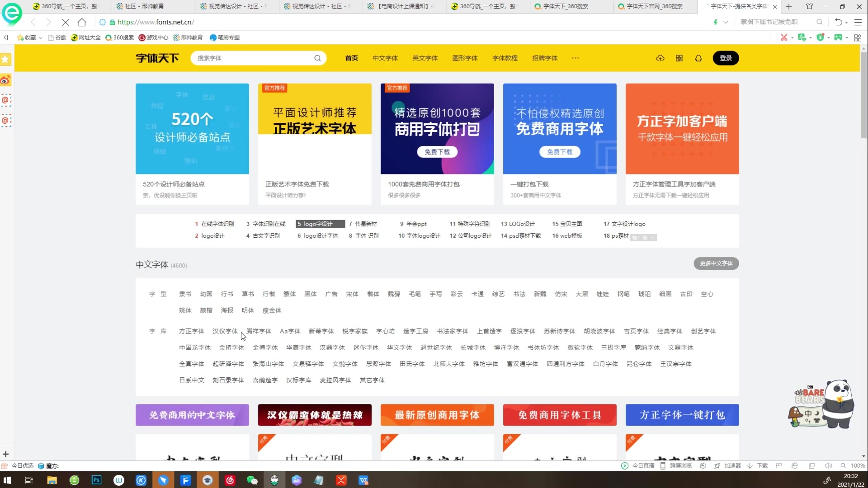
Task: Expand scissors extension dropdown arrow
Action: pyautogui.click(x=792, y=38)
